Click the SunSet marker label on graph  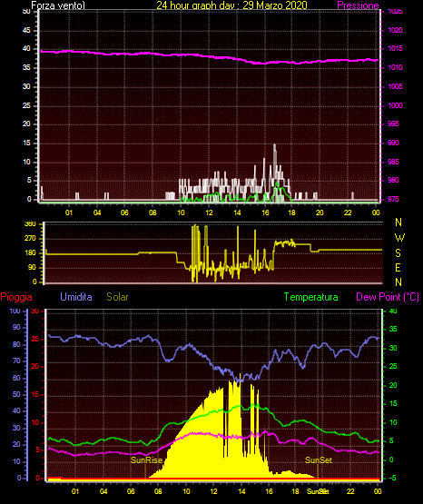pos(319,460)
